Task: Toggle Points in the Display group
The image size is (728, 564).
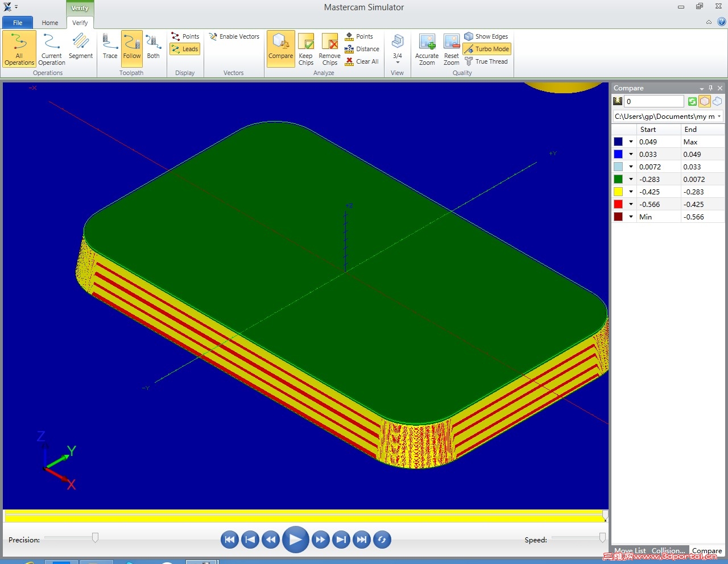Action: 185,36
